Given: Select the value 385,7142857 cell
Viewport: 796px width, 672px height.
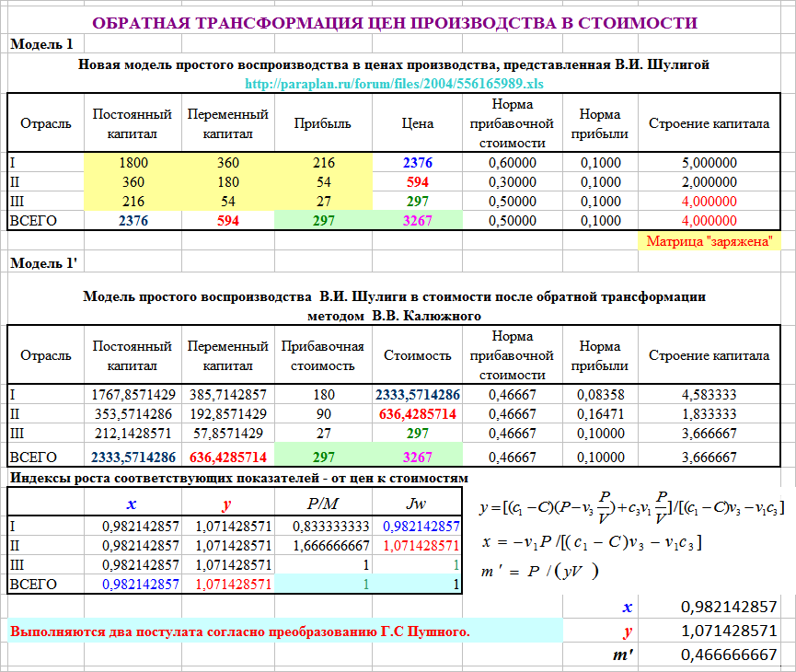Looking at the screenshot, I should coord(228,395).
